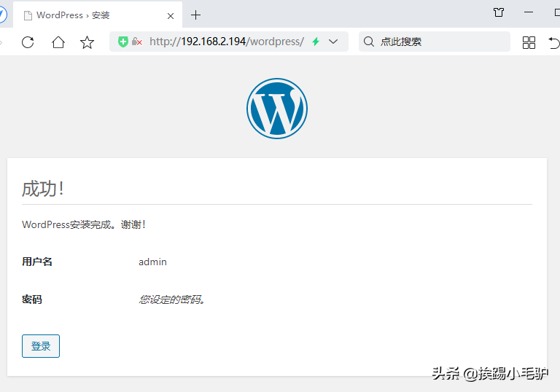Close the WordPress › 安装 tab

click(171, 16)
